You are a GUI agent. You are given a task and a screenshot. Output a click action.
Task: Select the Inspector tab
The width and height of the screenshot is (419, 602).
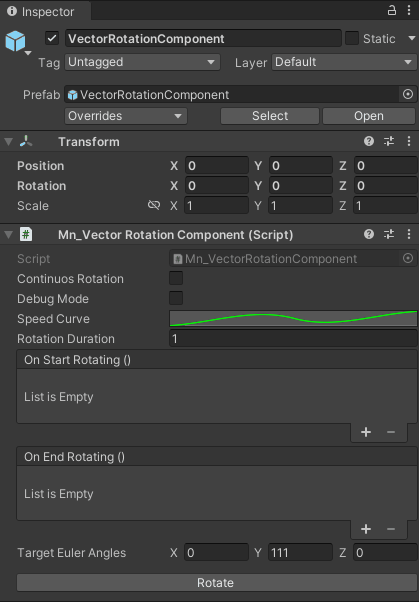pyautogui.click(x=45, y=11)
